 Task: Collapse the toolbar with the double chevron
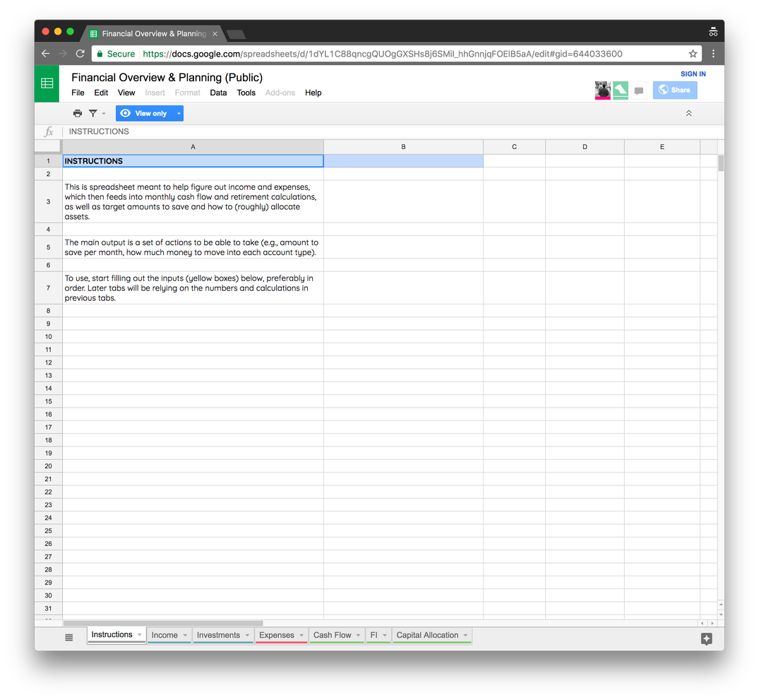point(688,112)
